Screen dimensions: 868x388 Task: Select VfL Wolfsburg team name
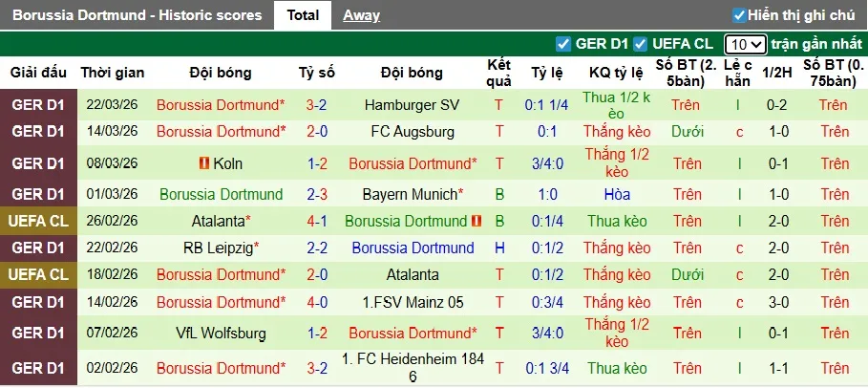[221, 334]
